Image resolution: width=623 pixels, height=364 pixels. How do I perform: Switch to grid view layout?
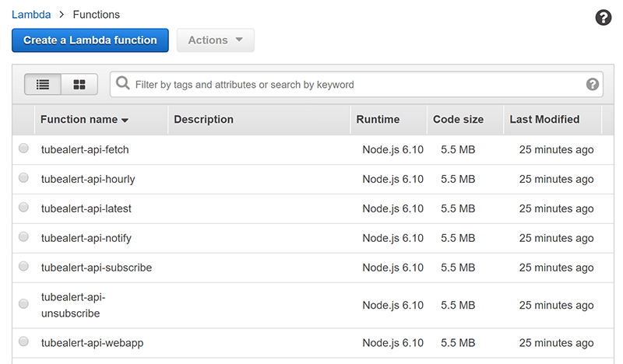tap(79, 84)
